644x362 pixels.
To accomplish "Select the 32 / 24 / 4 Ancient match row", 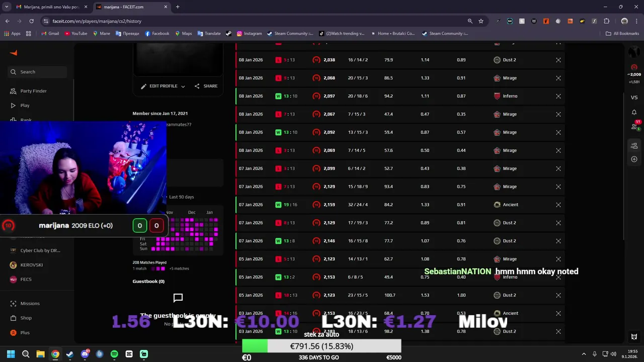I will point(400,205).
